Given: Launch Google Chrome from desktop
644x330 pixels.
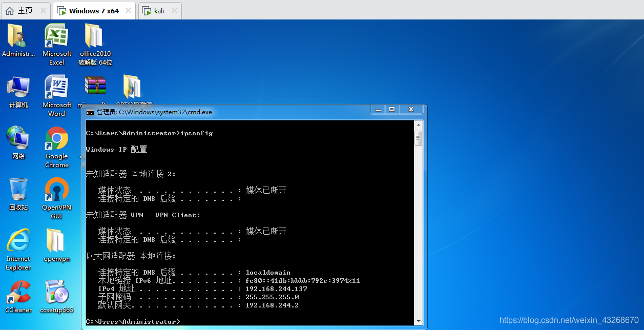Looking at the screenshot, I should tap(56, 139).
